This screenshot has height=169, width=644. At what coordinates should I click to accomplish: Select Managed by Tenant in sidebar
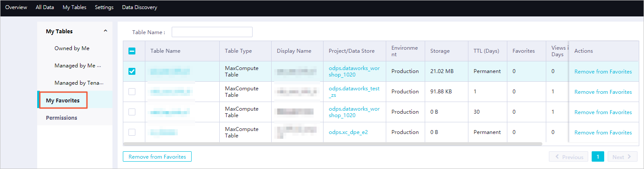(x=79, y=83)
